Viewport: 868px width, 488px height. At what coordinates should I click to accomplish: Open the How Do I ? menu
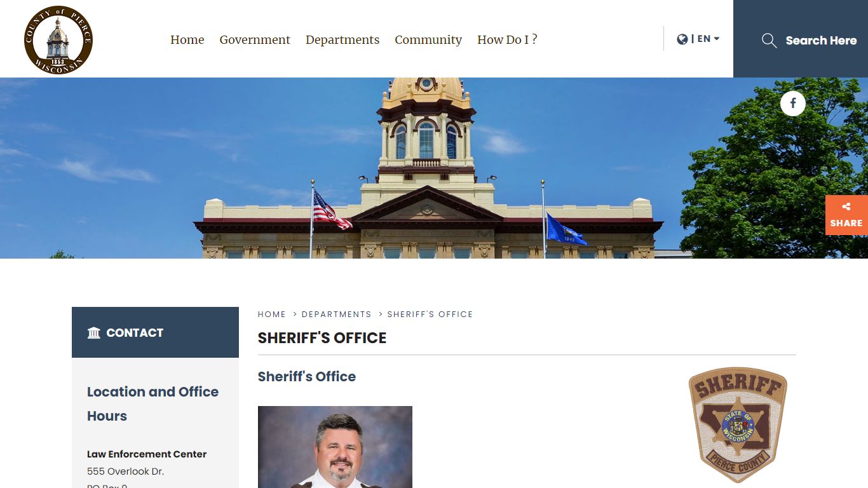[x=507, y=40]
